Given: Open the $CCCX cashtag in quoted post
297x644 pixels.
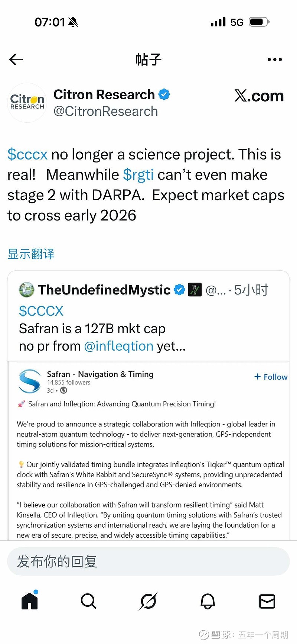Looking at the screenshot, I should tap(41, 311).
